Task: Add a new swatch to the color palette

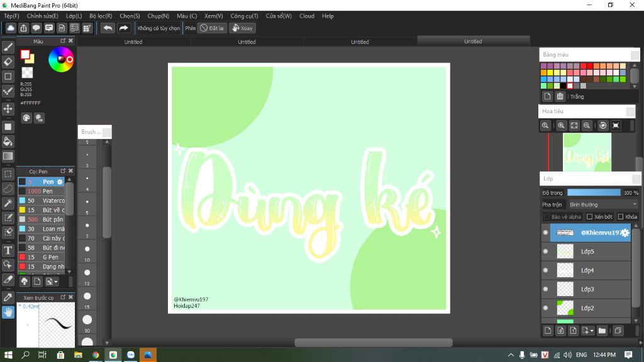Action: (547, 96)
